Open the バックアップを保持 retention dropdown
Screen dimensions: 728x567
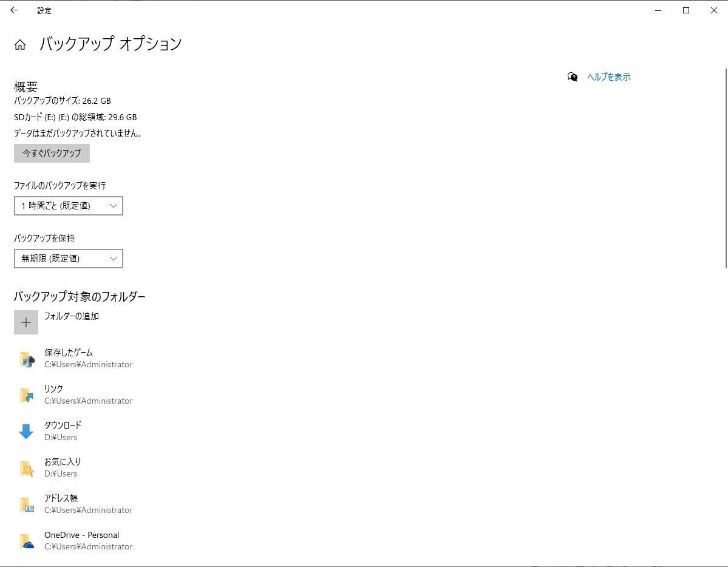(68, 259)
